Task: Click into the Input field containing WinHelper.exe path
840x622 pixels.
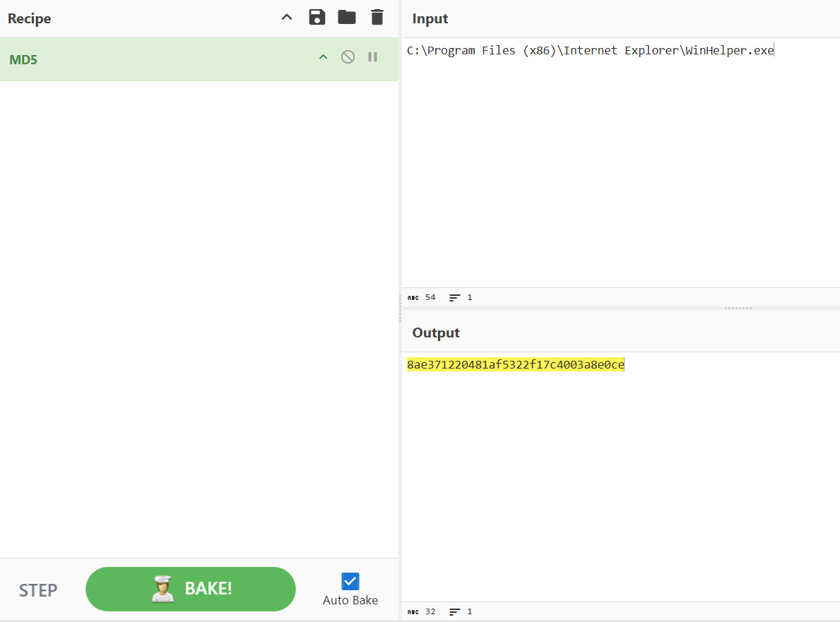Action: point(621,162)
